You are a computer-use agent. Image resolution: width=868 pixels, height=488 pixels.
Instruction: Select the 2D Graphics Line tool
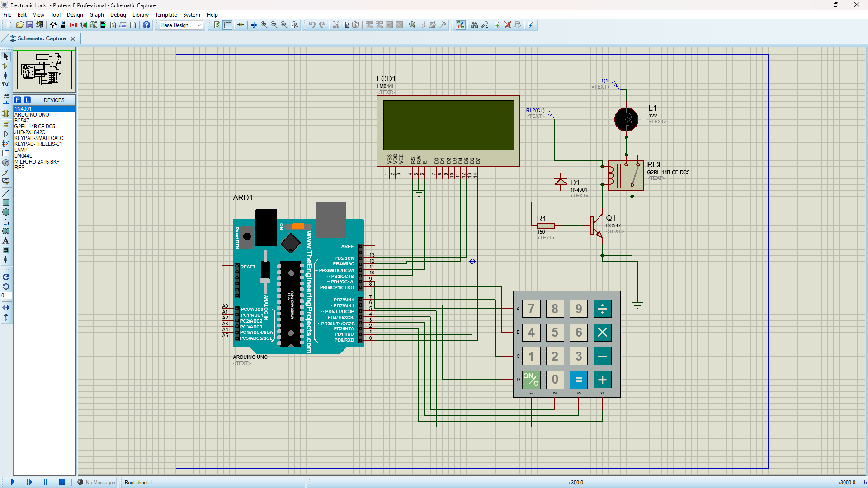6,193
